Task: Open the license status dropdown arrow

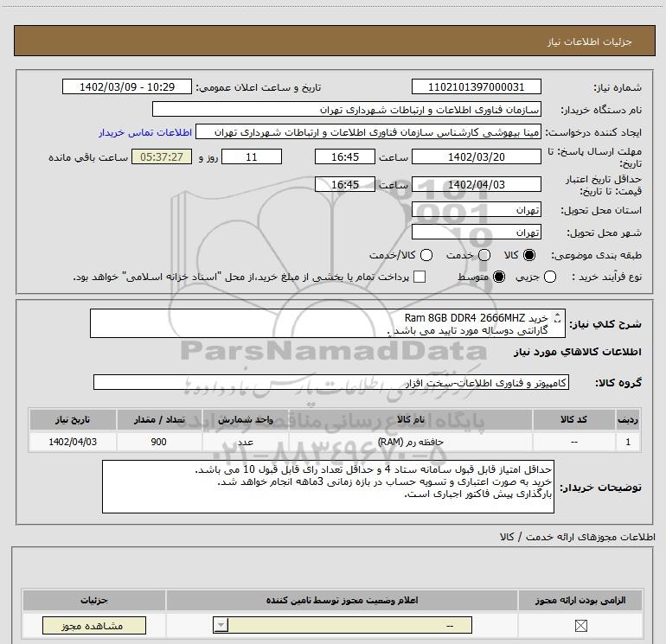Action: (x=221, y=625)
